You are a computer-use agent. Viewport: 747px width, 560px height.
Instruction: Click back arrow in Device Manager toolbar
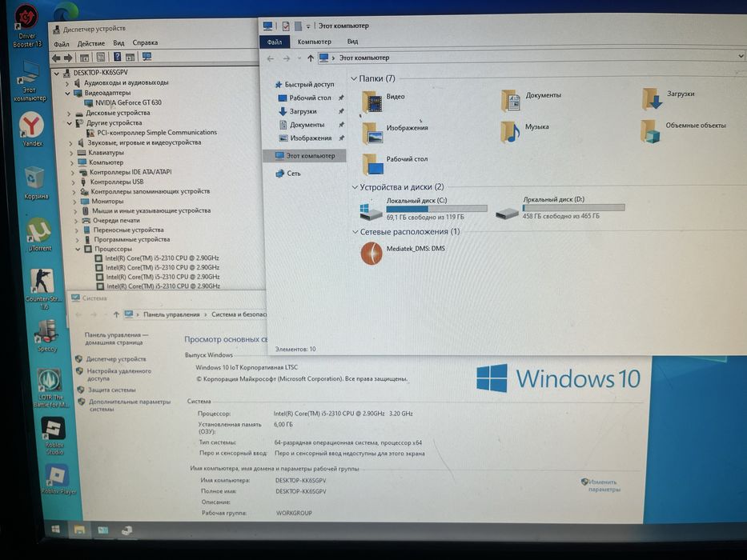[56, 58]
